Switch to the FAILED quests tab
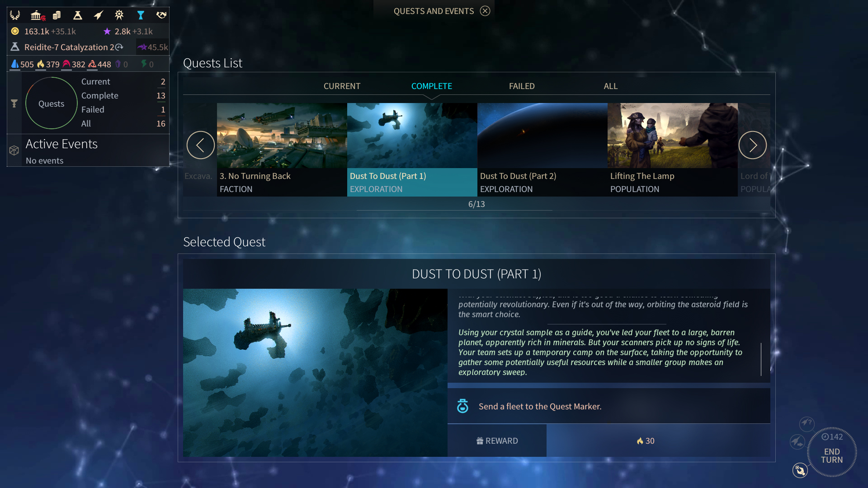 tap(522, 86)
